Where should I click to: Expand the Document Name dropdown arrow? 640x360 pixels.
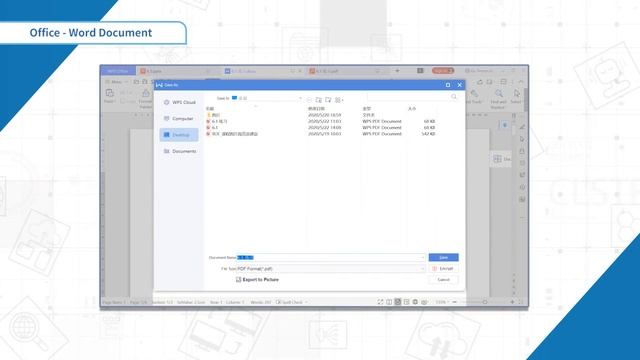point(422,258)
